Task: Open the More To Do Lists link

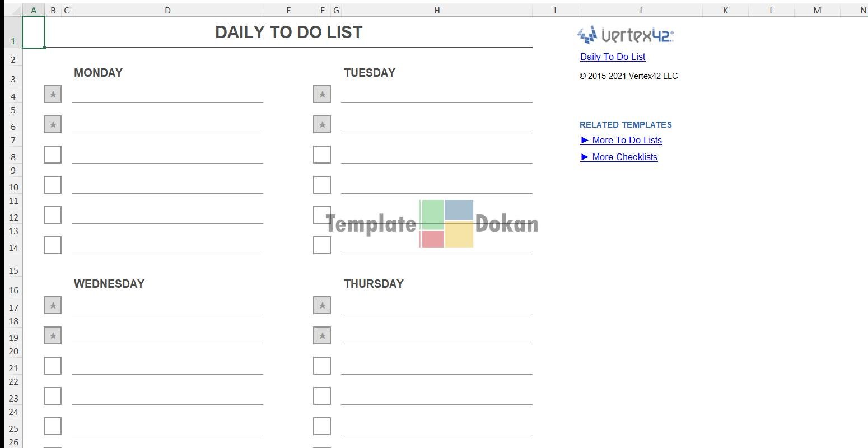Action: click(x=627, y=140)
